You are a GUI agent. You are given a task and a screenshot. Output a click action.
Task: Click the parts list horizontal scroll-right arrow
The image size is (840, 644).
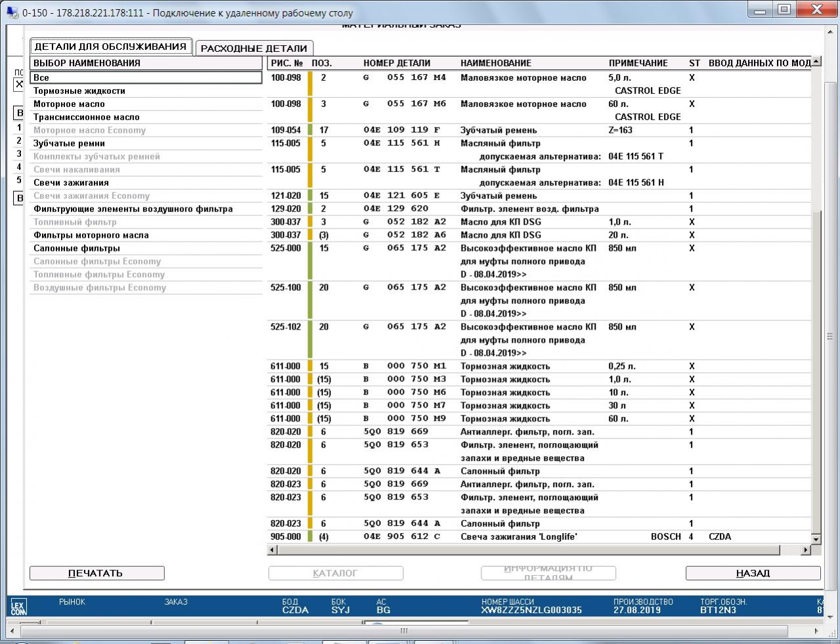click(807, 550)
